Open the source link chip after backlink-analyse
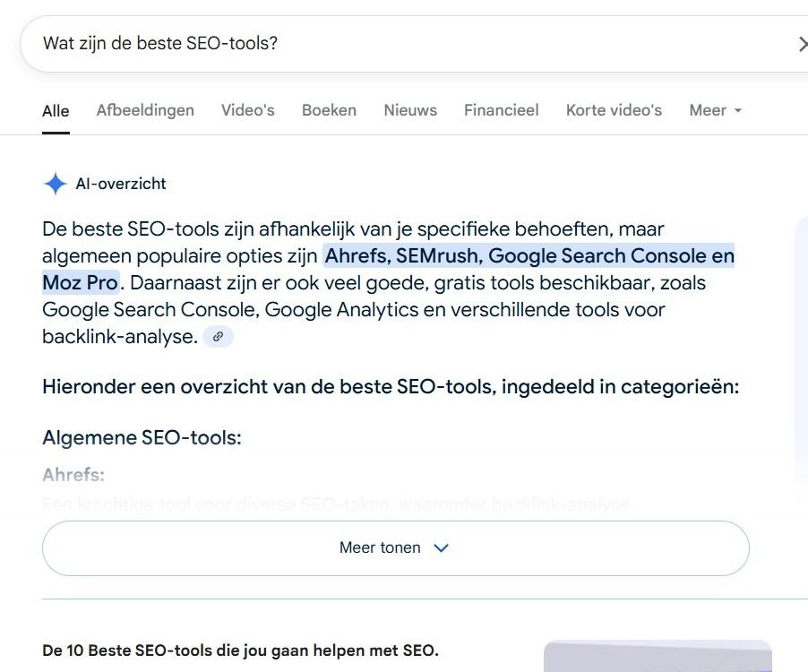Screen dimensions: 808x672 (218, 337)
